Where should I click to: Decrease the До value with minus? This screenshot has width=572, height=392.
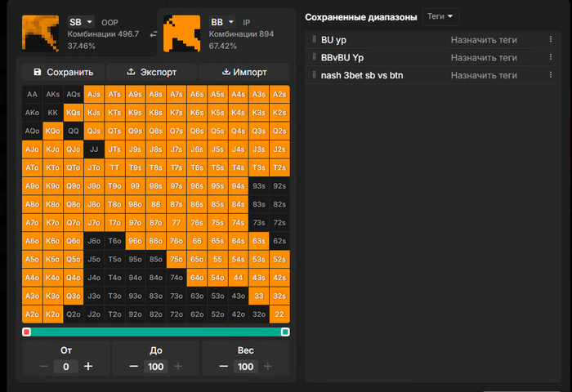point(133,367)
